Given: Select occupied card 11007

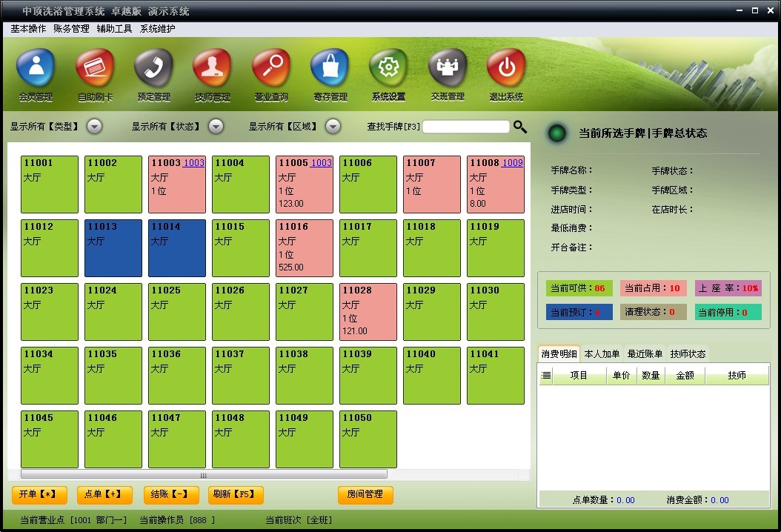Looking at the screenshot, I should pyautogui.click(x=432, y=184).
